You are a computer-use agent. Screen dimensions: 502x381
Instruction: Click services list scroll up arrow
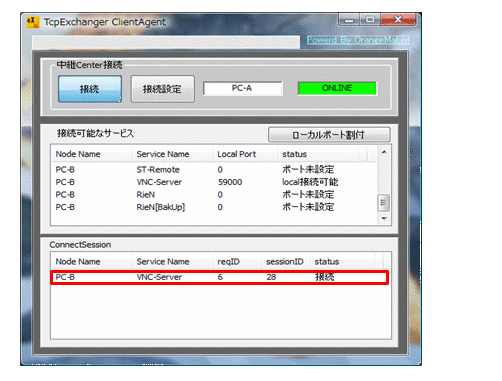click(x=384, y=152)
